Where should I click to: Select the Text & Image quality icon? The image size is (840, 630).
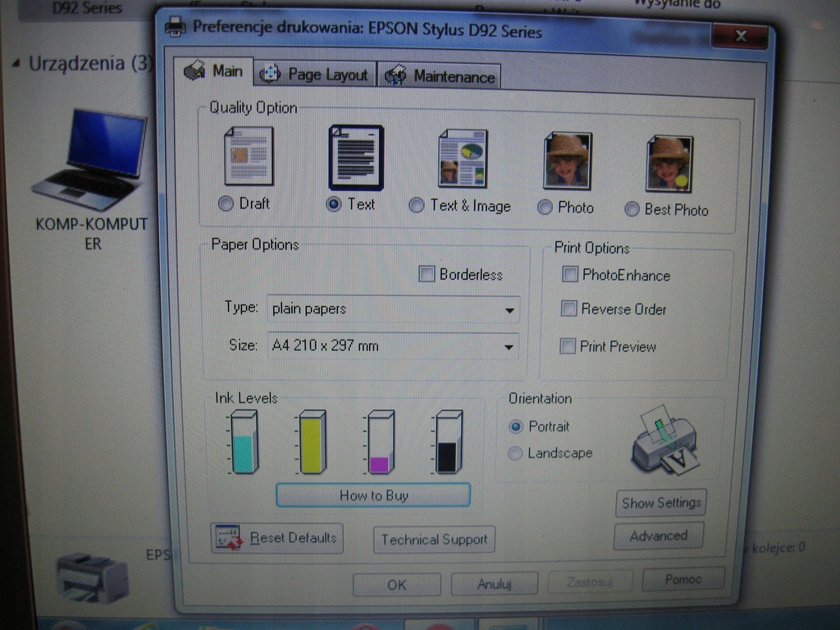tap(463, 158)
